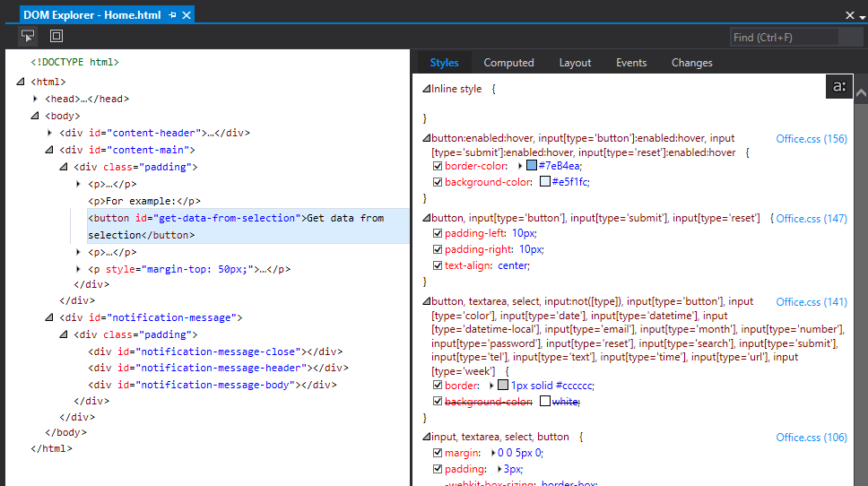
Task: Open the Layout tab
Action: tap(575, 63)
